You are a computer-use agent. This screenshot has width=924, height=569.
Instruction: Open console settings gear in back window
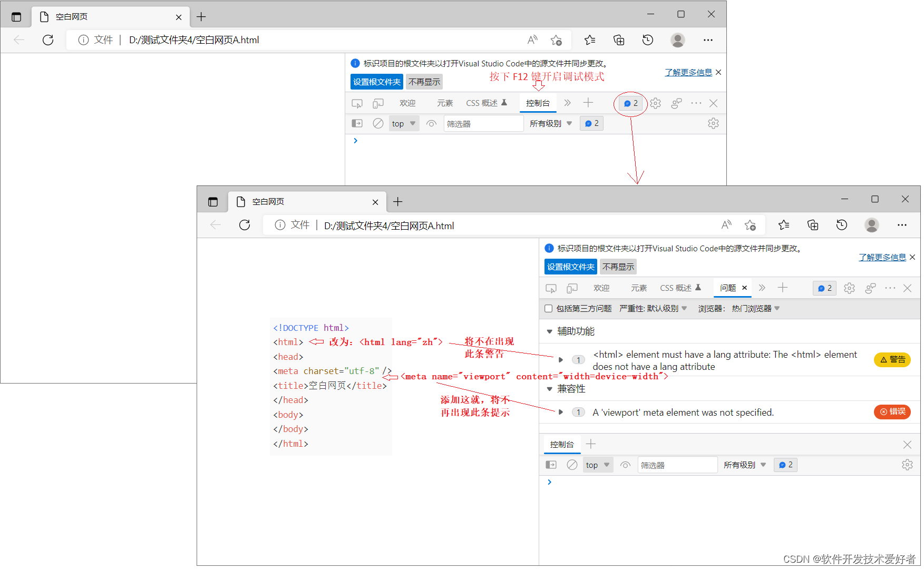[713, 123]
